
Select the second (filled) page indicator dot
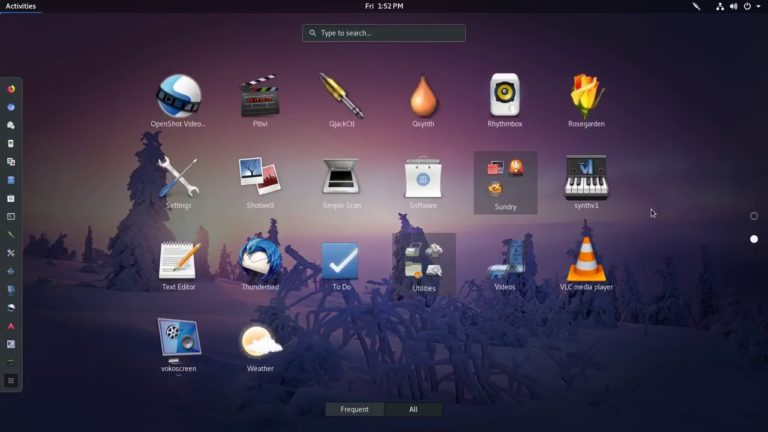[x=754, y=239]
